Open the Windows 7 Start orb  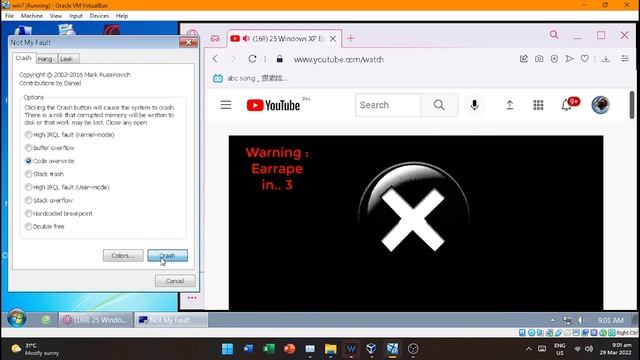pyautogui.click(x=17, y=319)
